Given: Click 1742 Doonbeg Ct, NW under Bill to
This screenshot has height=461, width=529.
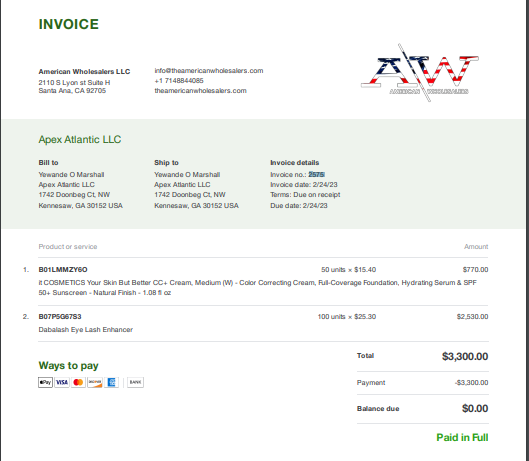Looking at the screenshot, I should tap(74, 195).
